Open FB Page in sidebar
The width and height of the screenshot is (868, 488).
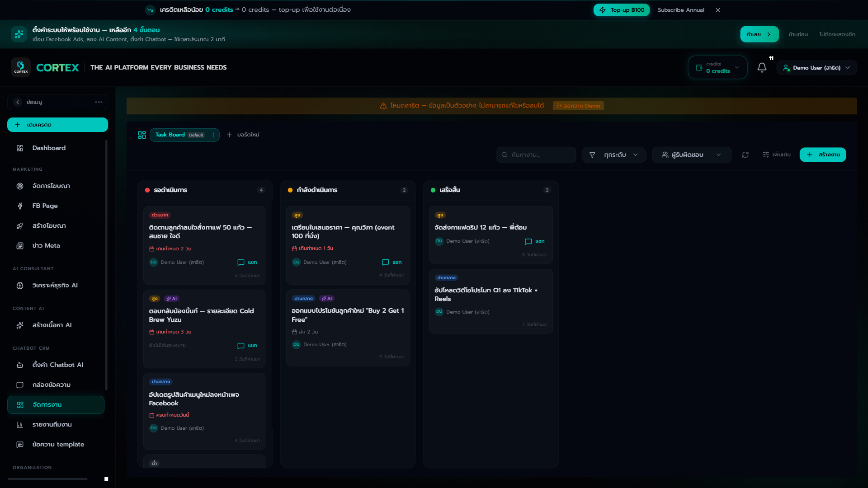tap(56, 206)
